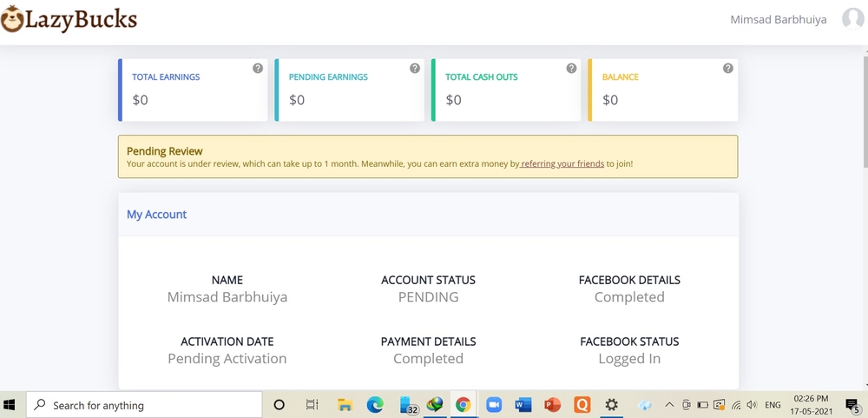Click the LazyBucks logo
Image resolution: width=868 pixels, height=418 pixels.
coord(69,19)
